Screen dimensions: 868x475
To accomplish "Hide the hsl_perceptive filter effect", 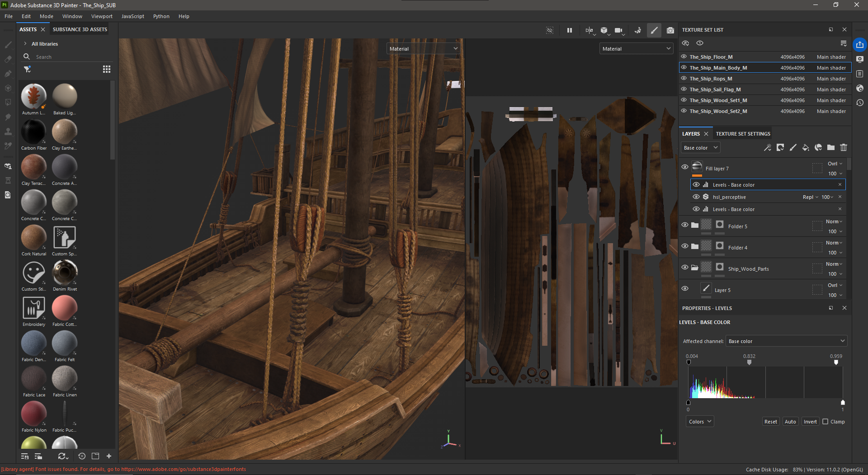I will tap(696, 197).
